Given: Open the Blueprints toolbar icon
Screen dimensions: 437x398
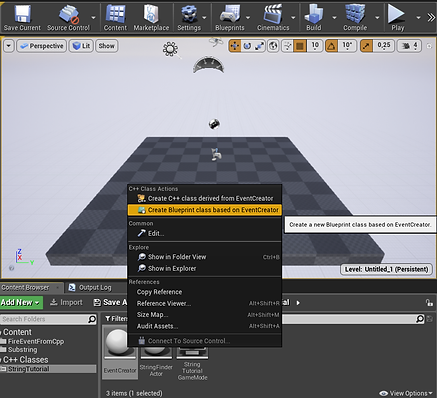Looking at the screenshot, I should (230, 18).
